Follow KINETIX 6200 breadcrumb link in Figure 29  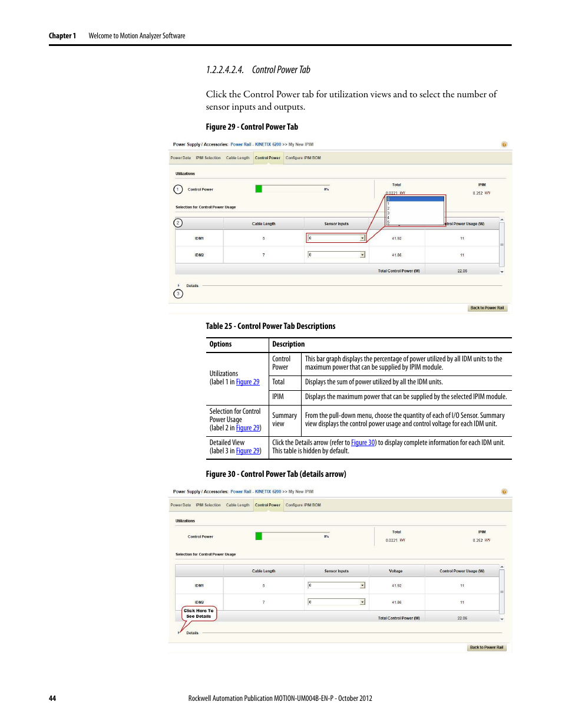(x=268, y=144)
